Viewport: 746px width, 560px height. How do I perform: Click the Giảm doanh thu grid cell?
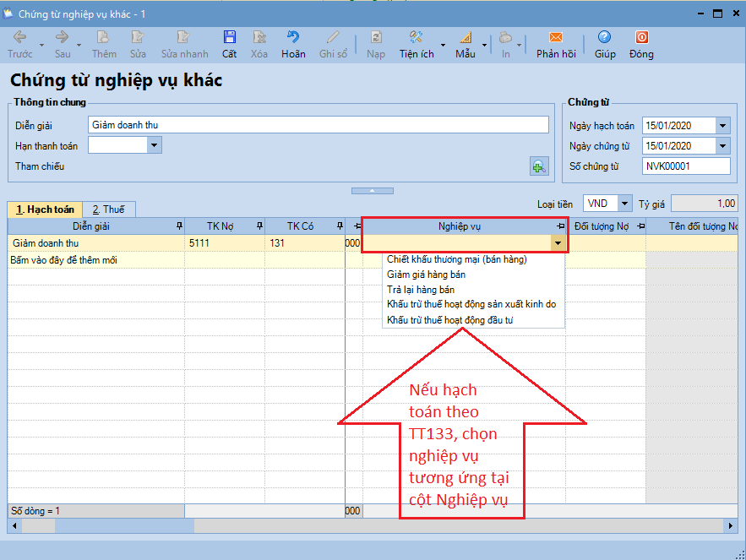pyautogui.click(x=96, y=243)
